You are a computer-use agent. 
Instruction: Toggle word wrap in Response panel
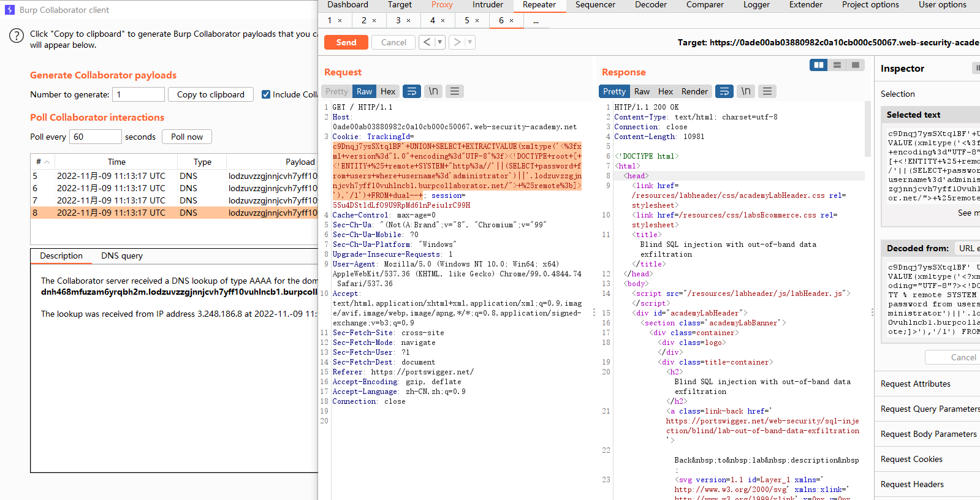(x=724, y=91)
